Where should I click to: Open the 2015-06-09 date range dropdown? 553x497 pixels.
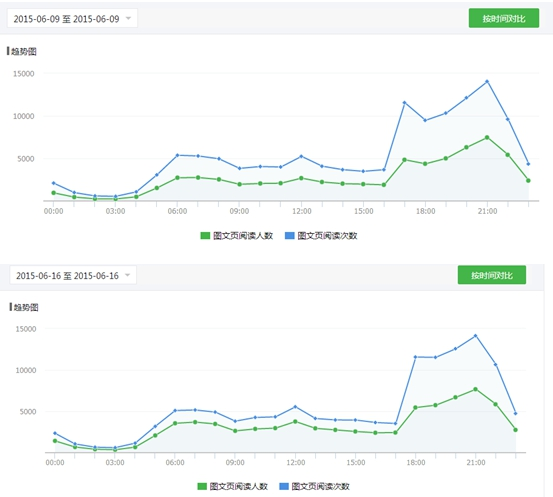tap(72, 18)
